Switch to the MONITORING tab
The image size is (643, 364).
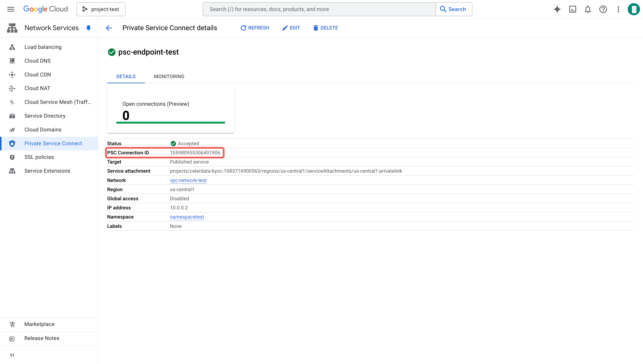[169, 76]
